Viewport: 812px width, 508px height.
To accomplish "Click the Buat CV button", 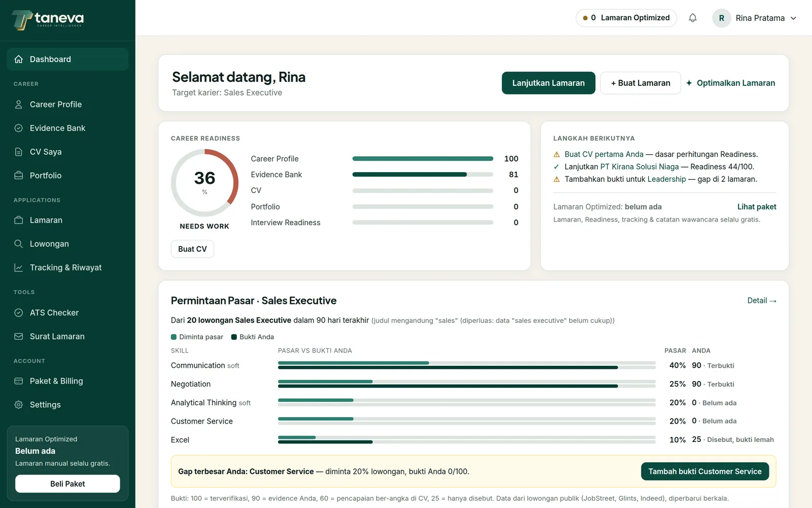I will (x=192, y=249).
